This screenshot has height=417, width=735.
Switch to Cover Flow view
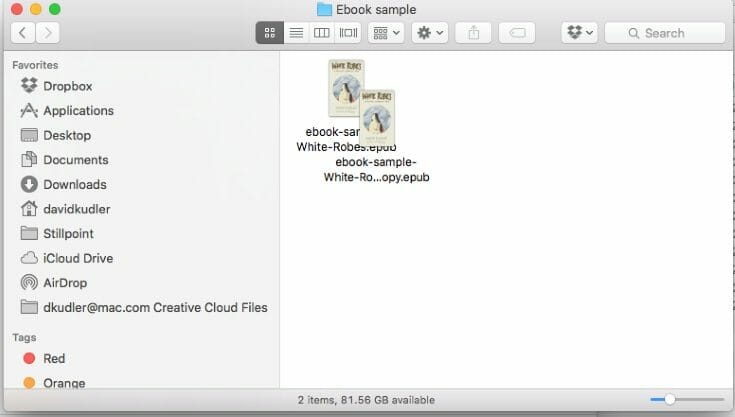pos(348,33)
